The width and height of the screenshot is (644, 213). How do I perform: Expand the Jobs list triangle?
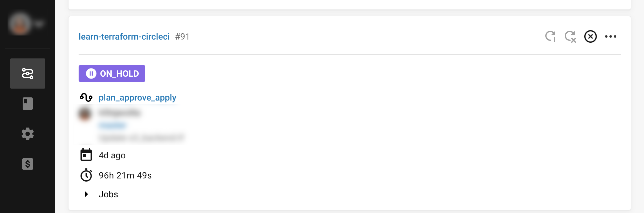86,194
